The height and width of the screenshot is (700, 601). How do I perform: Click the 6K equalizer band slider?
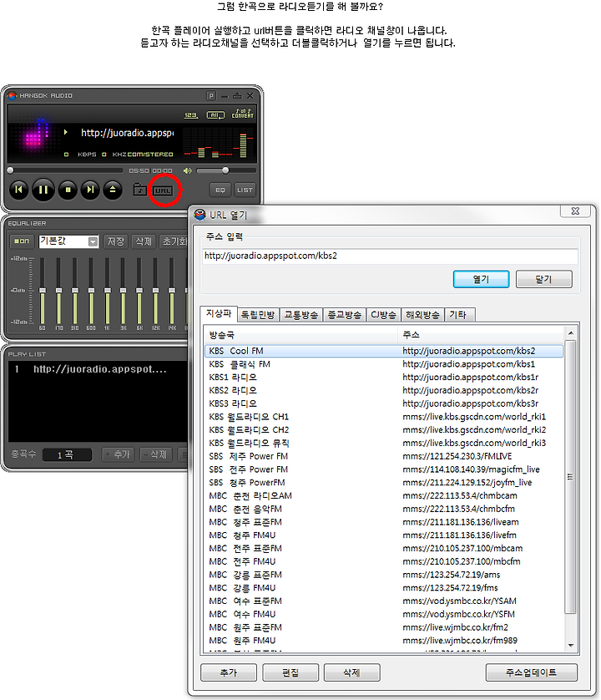(x=139, y=291)
